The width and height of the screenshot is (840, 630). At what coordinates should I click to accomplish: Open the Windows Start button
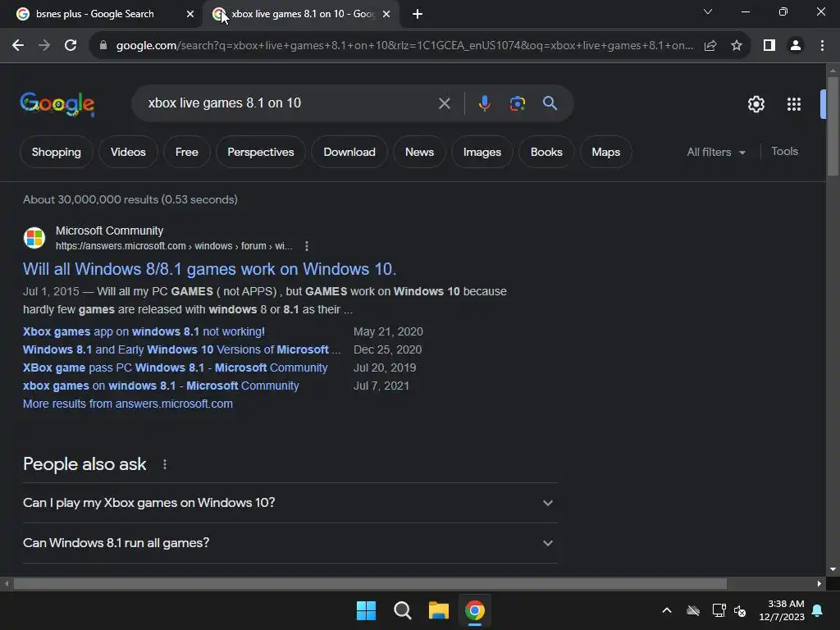[367, 610]
